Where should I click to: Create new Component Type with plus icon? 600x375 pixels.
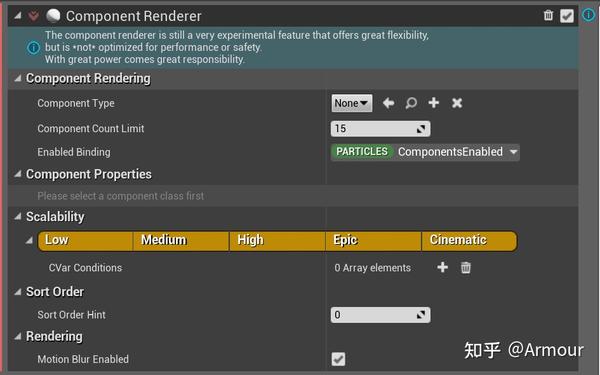click(434, 103)
